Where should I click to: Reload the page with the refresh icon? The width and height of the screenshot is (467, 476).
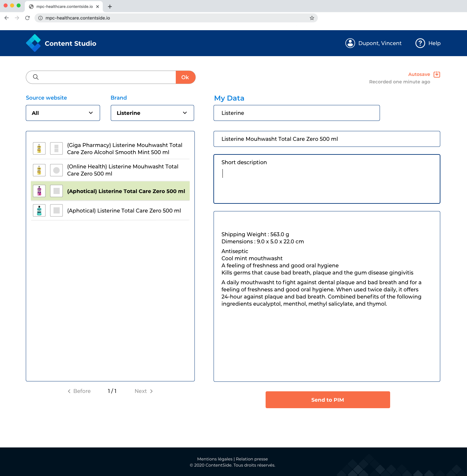tap(28, 18)
